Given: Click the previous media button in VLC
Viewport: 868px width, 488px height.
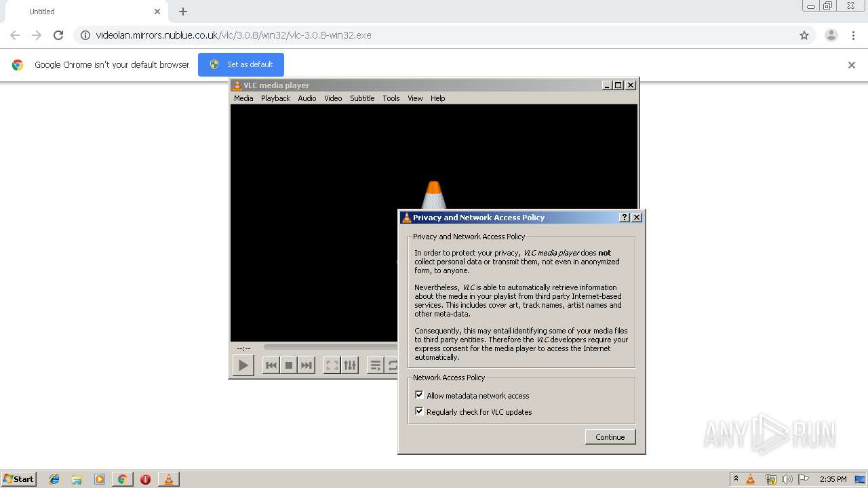Looking at the screenshot, I should [x=271, y=365].
